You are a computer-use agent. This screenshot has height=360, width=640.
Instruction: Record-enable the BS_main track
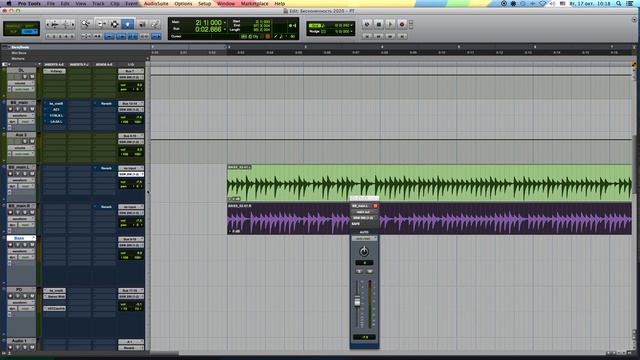tap(11, 109)
